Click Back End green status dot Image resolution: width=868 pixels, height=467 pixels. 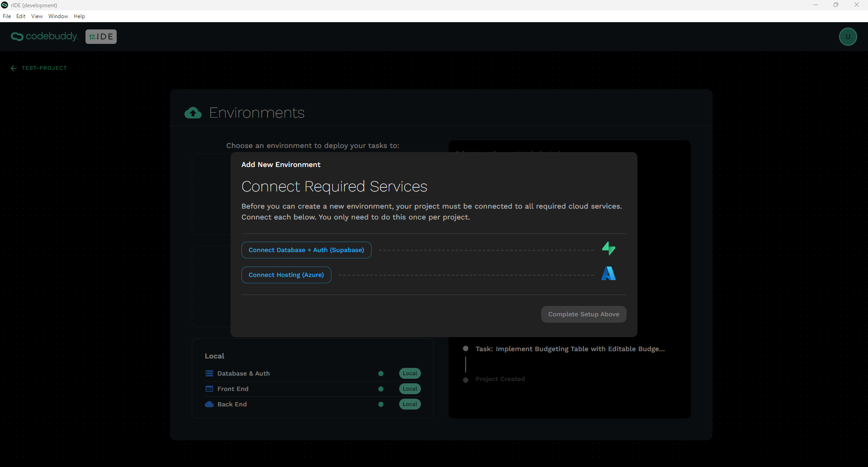381,404
